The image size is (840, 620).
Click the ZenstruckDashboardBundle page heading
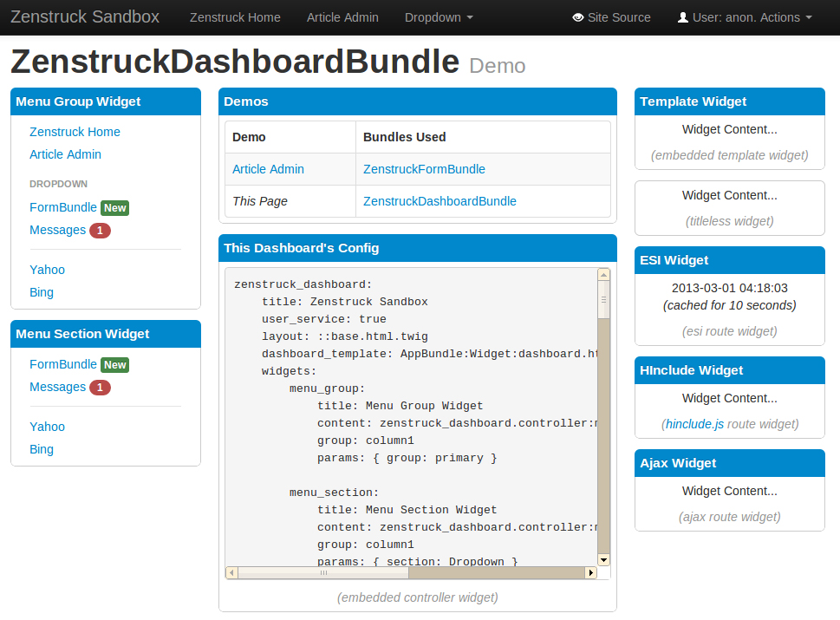[235, 62]
